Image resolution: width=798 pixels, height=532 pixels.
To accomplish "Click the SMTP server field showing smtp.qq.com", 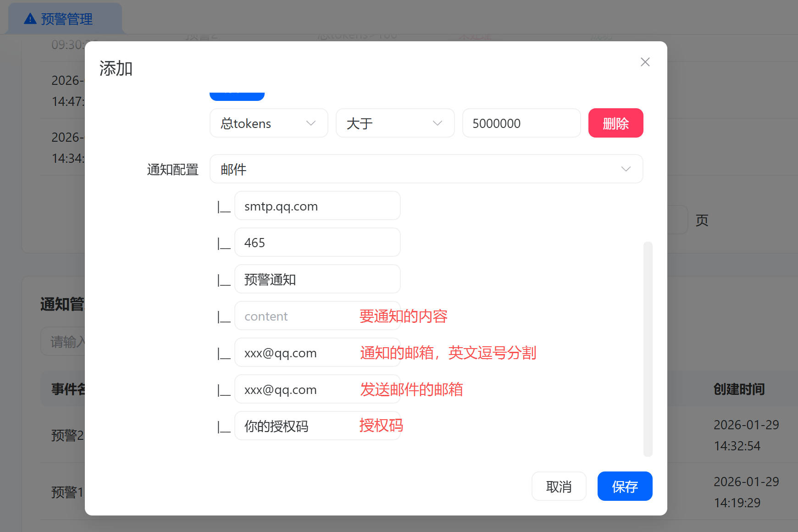I will coord(317,205).
